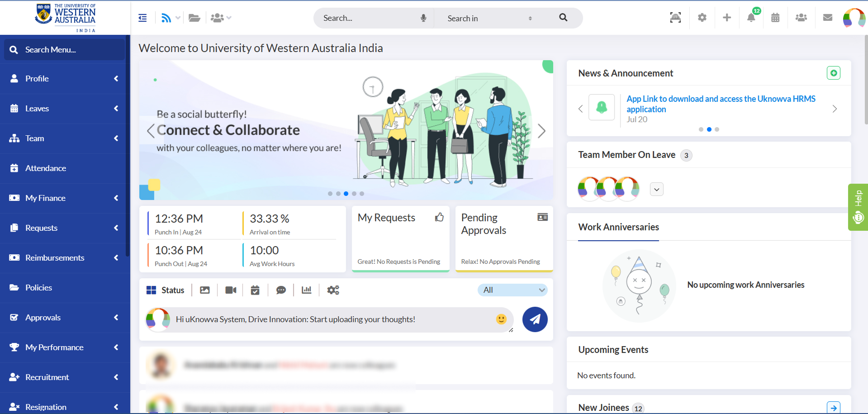Viewport: 868px width, 414px height.
Task: Select the bar chart poll icon
Action: click(x=307, y=290)
